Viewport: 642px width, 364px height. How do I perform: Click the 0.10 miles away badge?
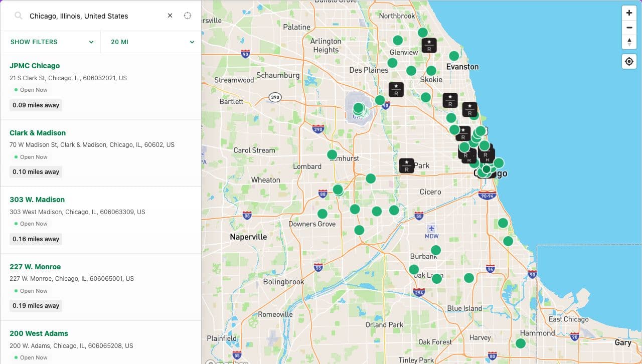click(36, 172)
